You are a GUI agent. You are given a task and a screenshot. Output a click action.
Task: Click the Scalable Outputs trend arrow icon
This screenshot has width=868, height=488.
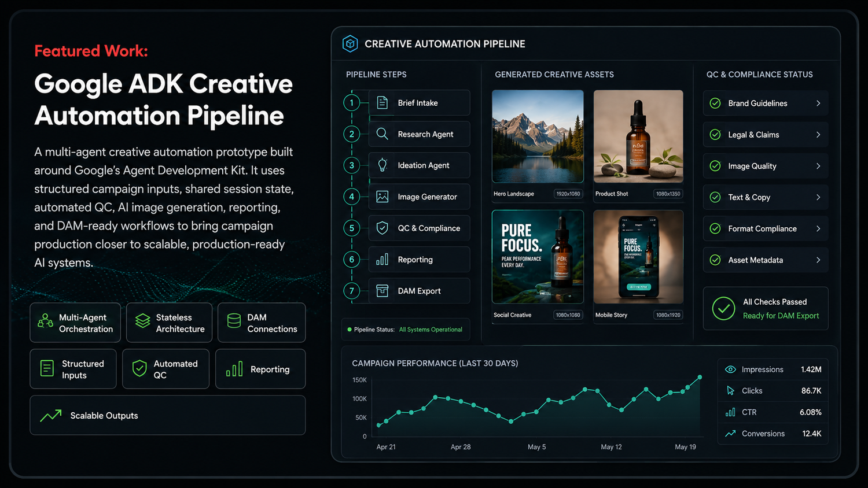[x=51, y=415]
